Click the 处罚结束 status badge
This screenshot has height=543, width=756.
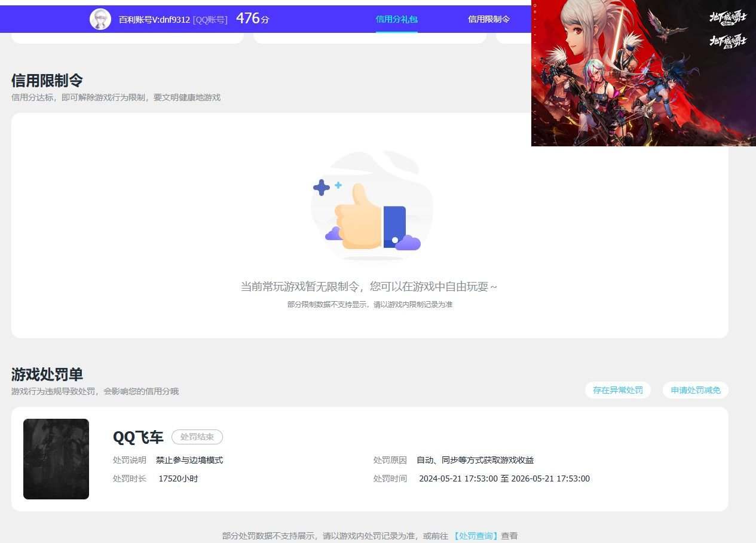point(197,437)
